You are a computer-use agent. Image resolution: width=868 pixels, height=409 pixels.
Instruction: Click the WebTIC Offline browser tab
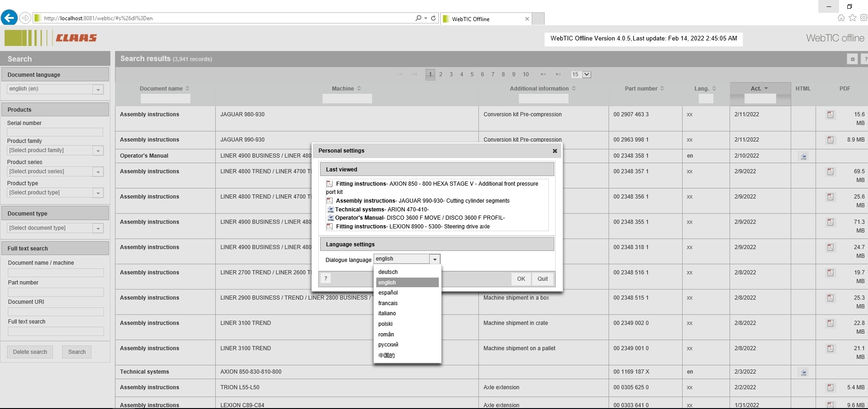coord(486,19)
